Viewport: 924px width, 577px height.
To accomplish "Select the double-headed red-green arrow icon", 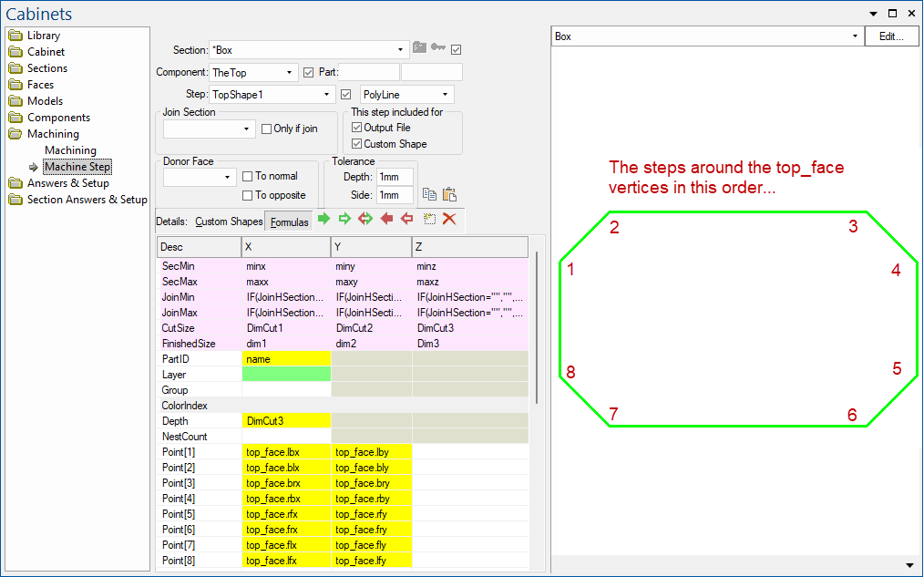I will 365,218.
